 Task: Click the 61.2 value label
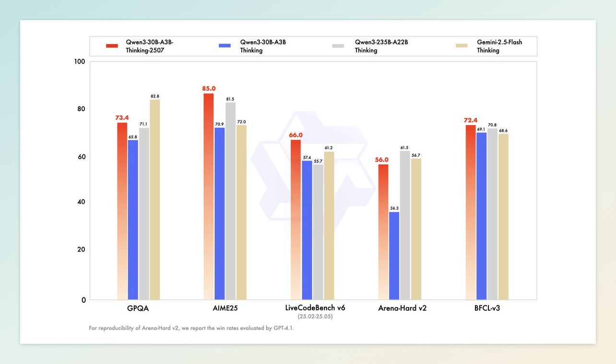[x=329, y=148]
